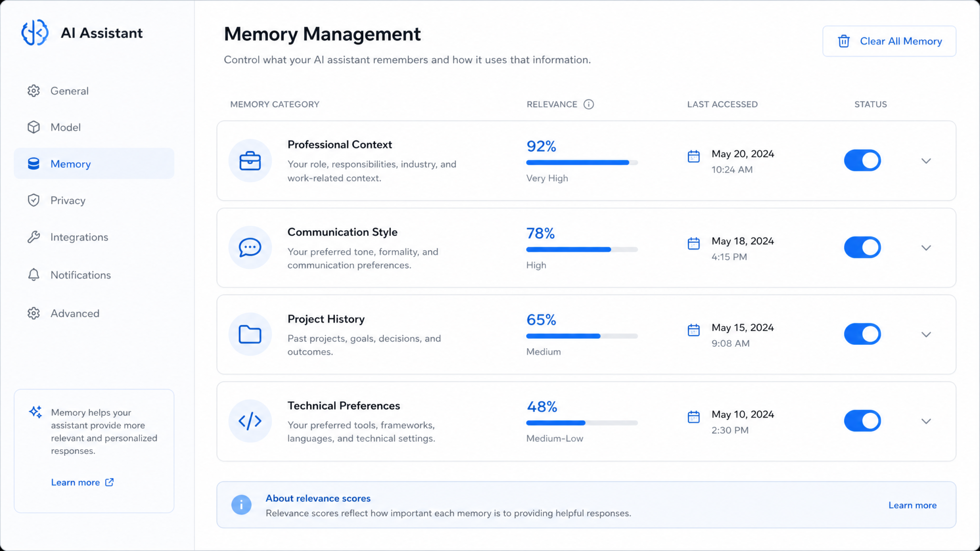This screenshot has width=980, height=551.
Task: Open the Advanced settings section
Action: point(94,313)
